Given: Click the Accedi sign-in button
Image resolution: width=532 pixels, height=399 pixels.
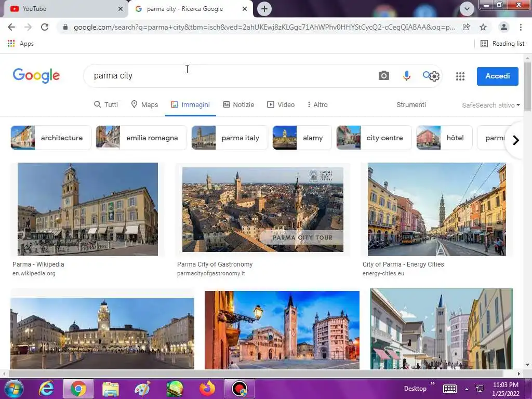Looking at the screenshot, I should [497, 76].
